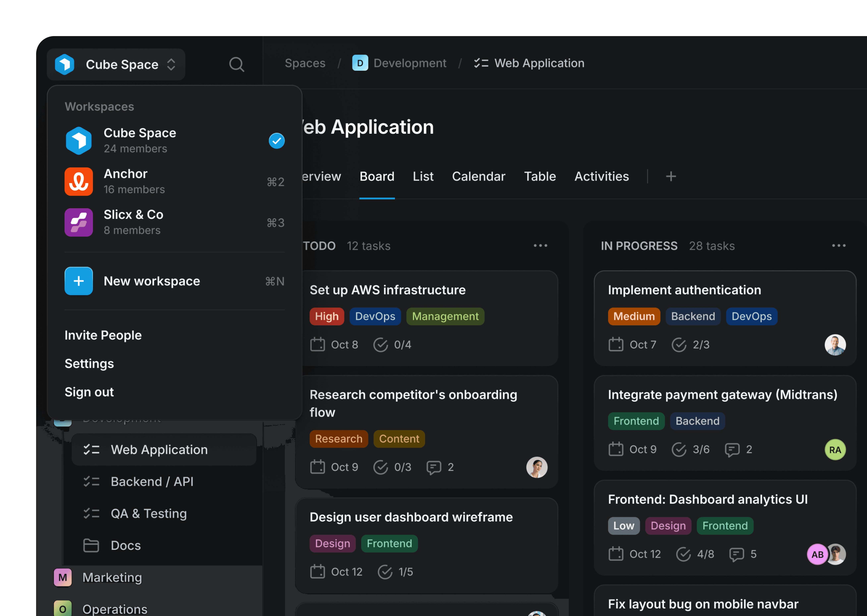Image resolution: width=867 pixels, height=616 pixels.
Task: Click the blue plus New workspace icon
Action: [79, 281]
